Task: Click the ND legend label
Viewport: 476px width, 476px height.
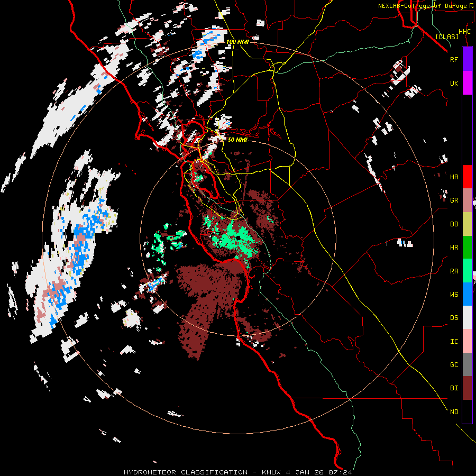Action: tap(454, 411)
